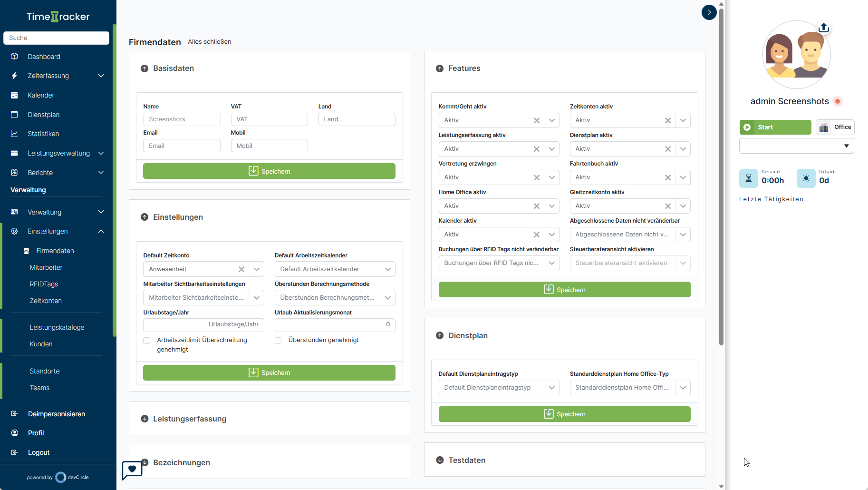The image size is (868, 490).
Task: Save Dienstplan card with Speichern button
Action: [x=564, y=414]
